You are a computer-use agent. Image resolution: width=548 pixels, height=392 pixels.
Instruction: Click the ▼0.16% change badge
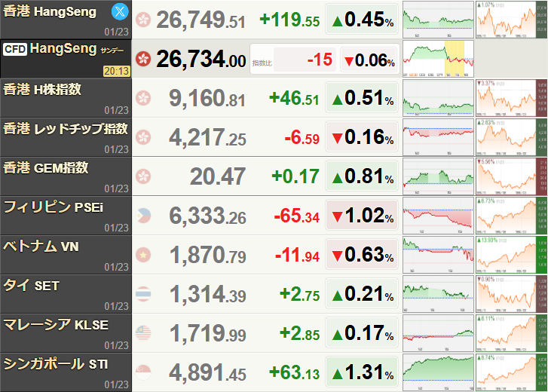(362, 136)
